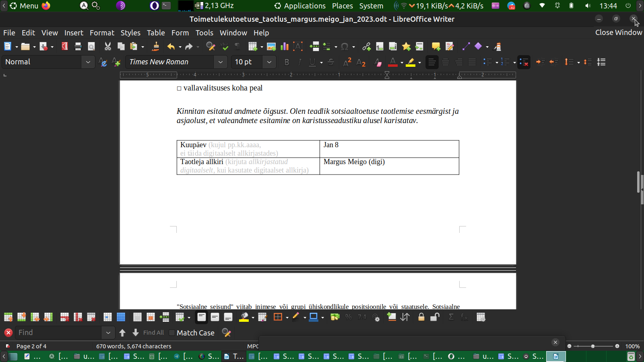Open the Table menu
This screenshot has width=644, height=362.
(156, 33)
